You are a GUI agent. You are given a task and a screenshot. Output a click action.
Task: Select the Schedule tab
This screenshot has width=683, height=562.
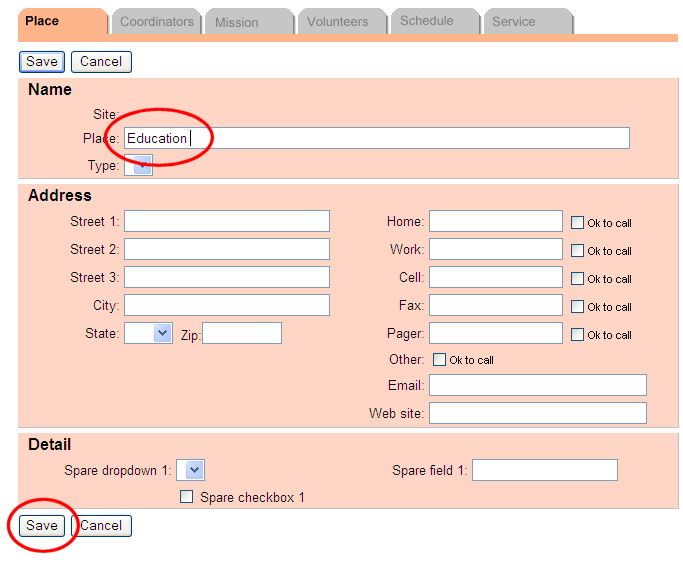point(426,21)
